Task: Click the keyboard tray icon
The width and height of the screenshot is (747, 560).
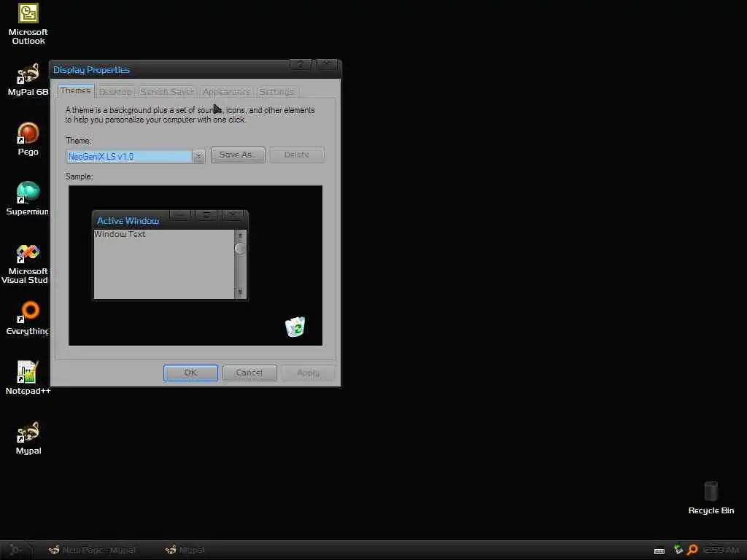Action: [659, 551]
